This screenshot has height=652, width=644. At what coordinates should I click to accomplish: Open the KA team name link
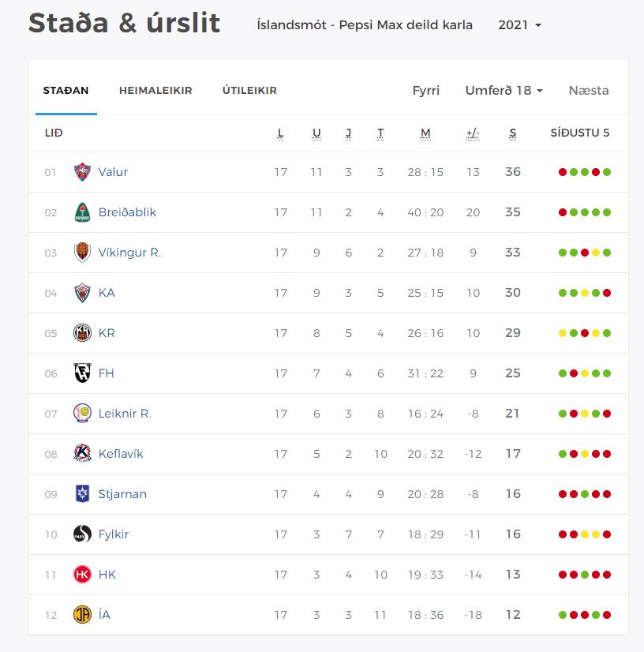[x=107, y=293]
